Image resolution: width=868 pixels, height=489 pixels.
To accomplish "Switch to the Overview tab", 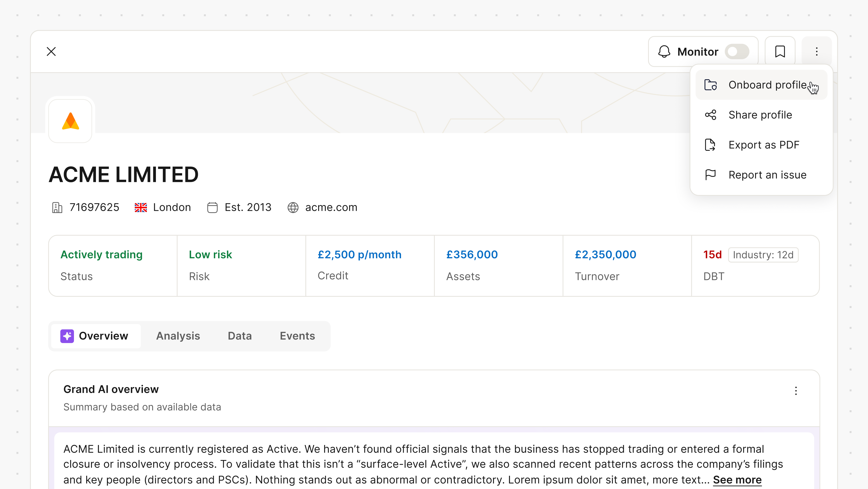I will pos(96,336).
